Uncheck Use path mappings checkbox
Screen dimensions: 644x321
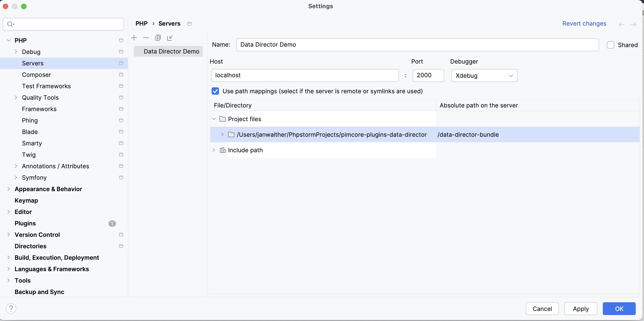point(215,91)
